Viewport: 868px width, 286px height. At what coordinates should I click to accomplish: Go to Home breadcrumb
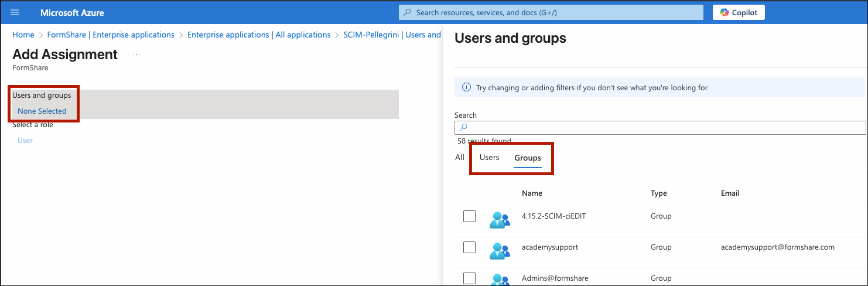tap(23, 35)
